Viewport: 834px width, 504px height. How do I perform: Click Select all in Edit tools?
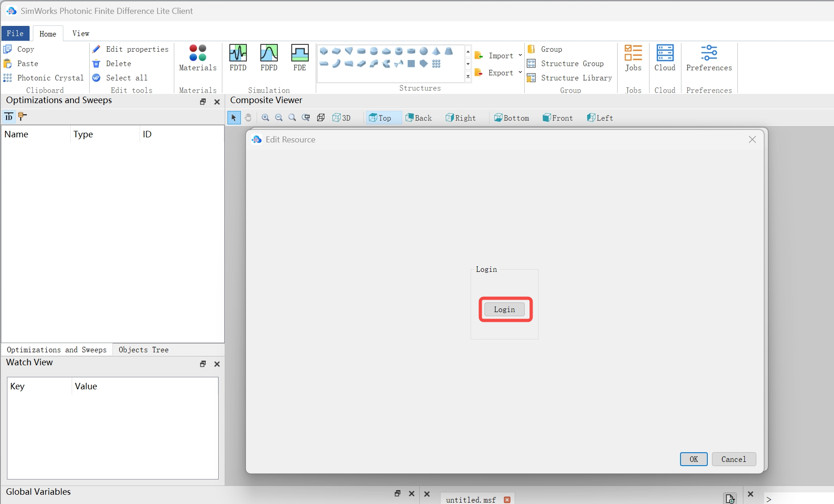tap(120, 78)
